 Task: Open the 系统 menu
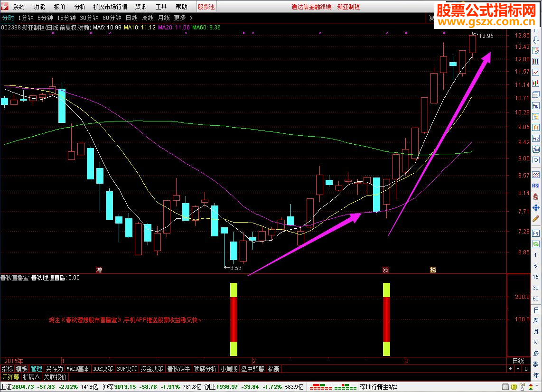tap(19, 7)
